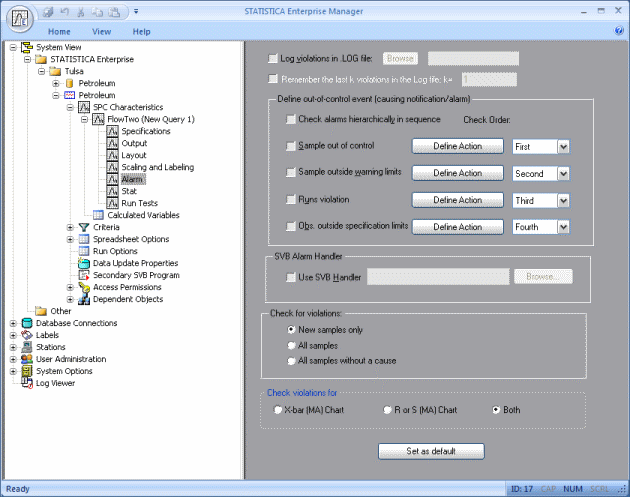Screen dimensions: 630x497
Task: Expand the Stations tree node
Action: 13,347
